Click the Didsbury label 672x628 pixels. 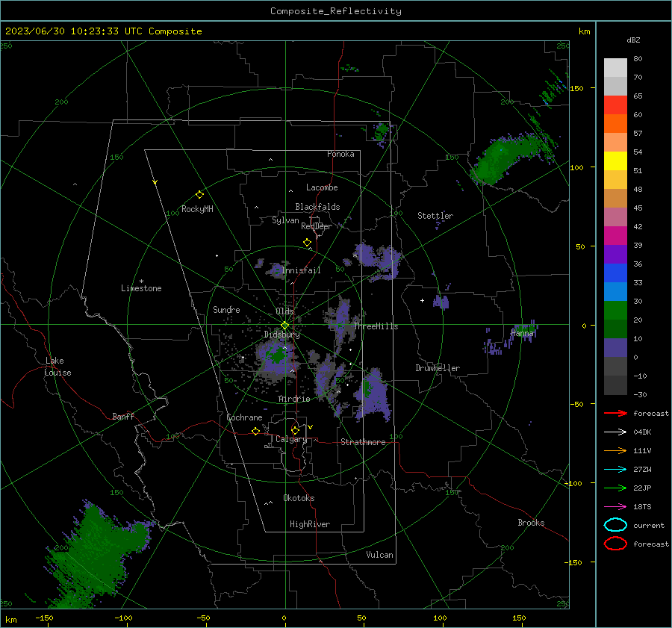[x=281, y=335]
